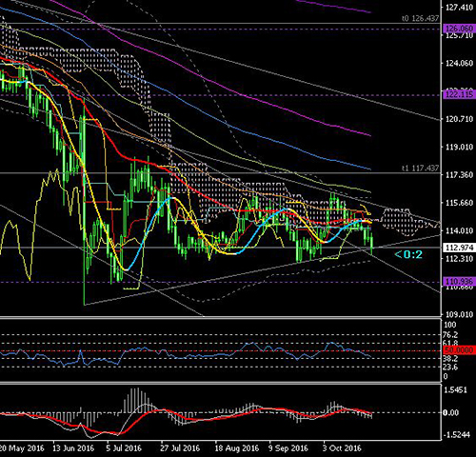The height and width of the screenshot is (457, 476).
Task: Click the 61.8 level on RSI scale
Action: [450, 343]
